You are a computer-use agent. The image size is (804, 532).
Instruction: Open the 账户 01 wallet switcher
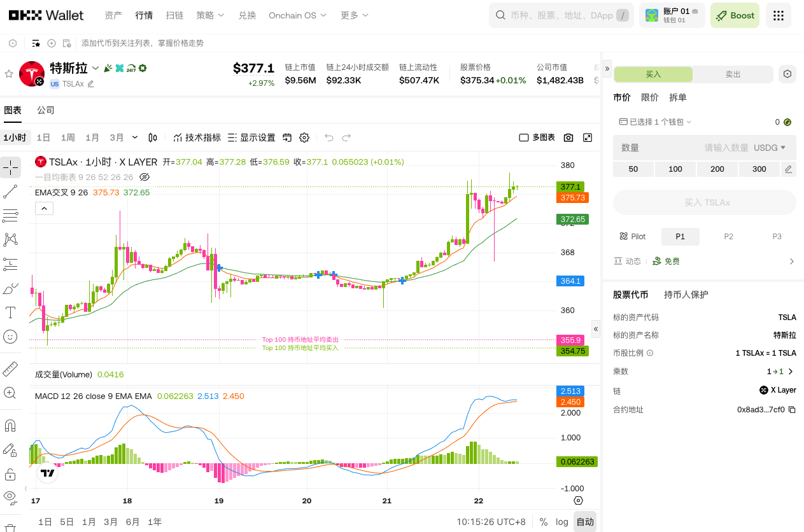coord(672,15)
